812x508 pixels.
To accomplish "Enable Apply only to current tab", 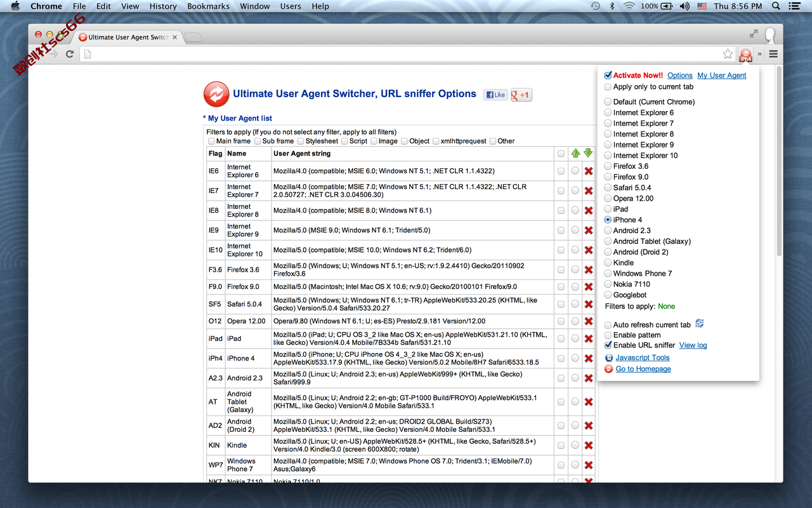I will tap(608, 87).
